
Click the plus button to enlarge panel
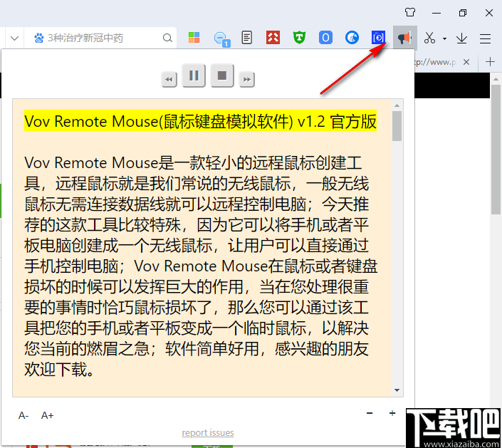point(392,413)
